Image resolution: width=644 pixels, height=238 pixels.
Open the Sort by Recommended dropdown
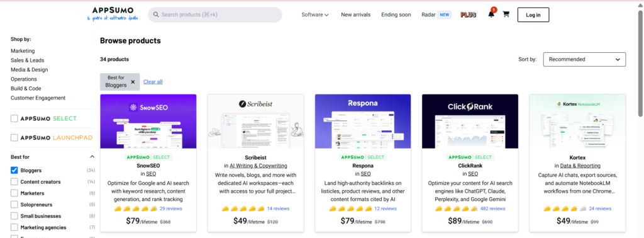click(x=584, y=59)
